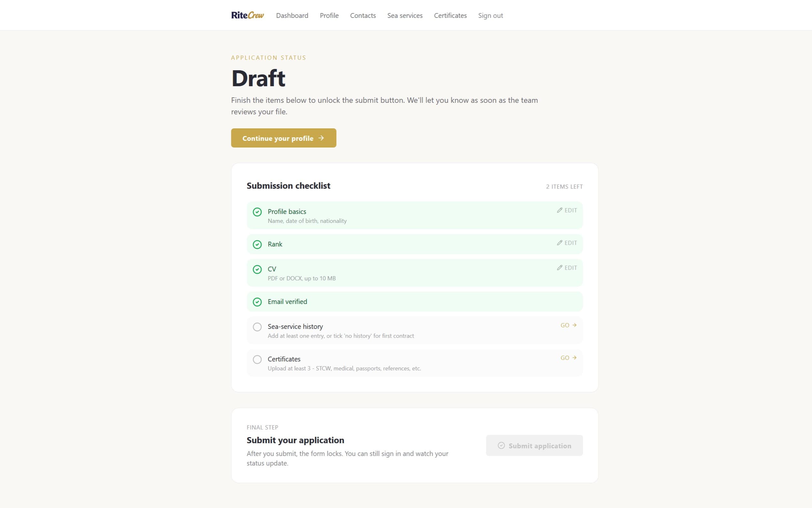Screen dimensions: 812x508
Task: Click the 'APPLICATION STATUS' label
Action: [268, 58]
